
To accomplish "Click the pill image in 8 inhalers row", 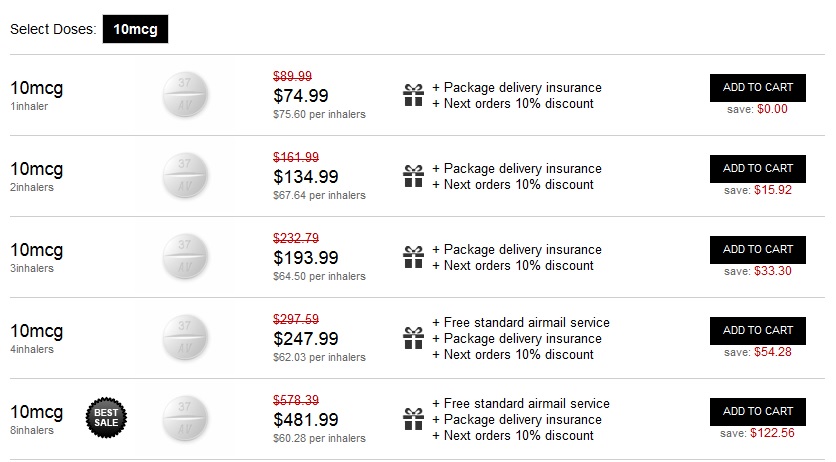I will (x=185, y=419).
